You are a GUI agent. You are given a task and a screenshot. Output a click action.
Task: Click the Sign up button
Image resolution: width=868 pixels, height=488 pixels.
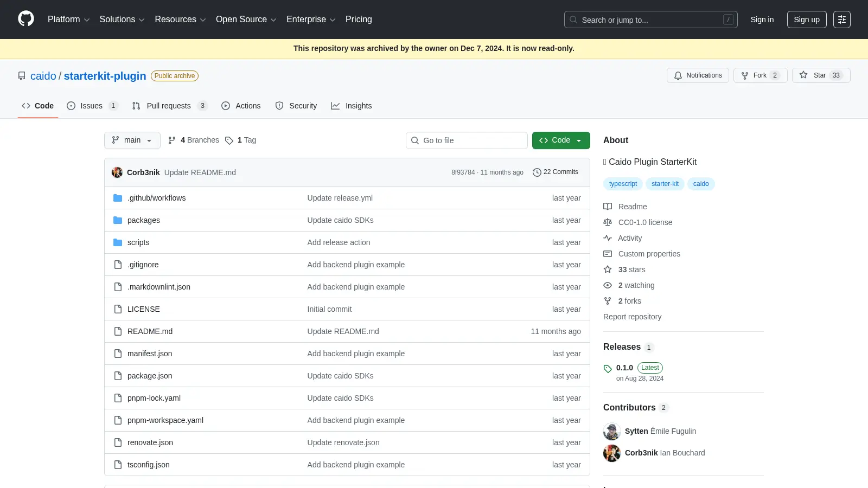(807, 20)
